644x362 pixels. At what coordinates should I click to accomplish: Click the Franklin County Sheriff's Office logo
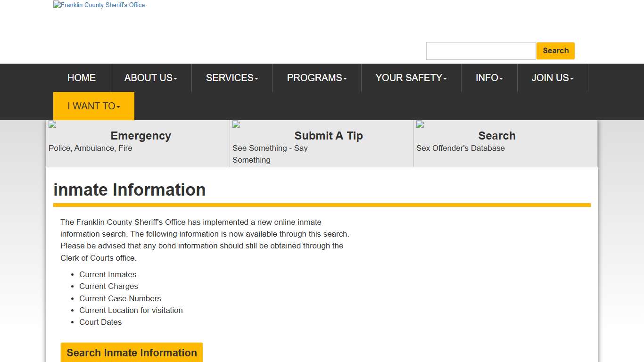(x=99, y=5)
